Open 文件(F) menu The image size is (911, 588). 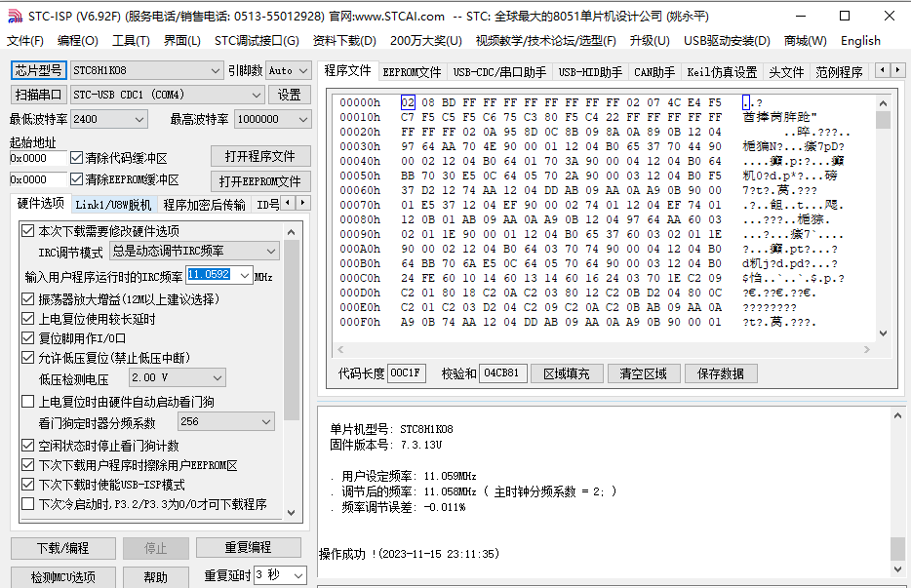point(25,41)
